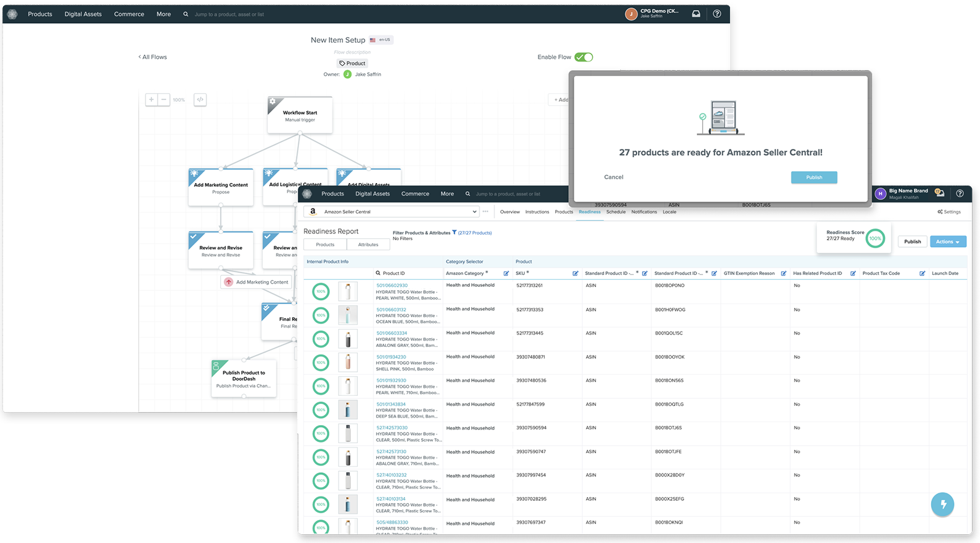Edit the Amazon Category column
Screen dimensions: 980x543
click(506, 273)
